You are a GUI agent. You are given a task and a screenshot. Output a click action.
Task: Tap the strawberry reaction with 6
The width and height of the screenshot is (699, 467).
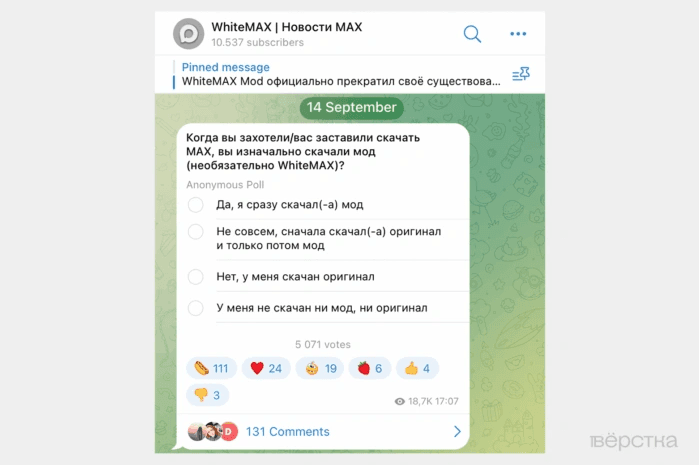370,369
